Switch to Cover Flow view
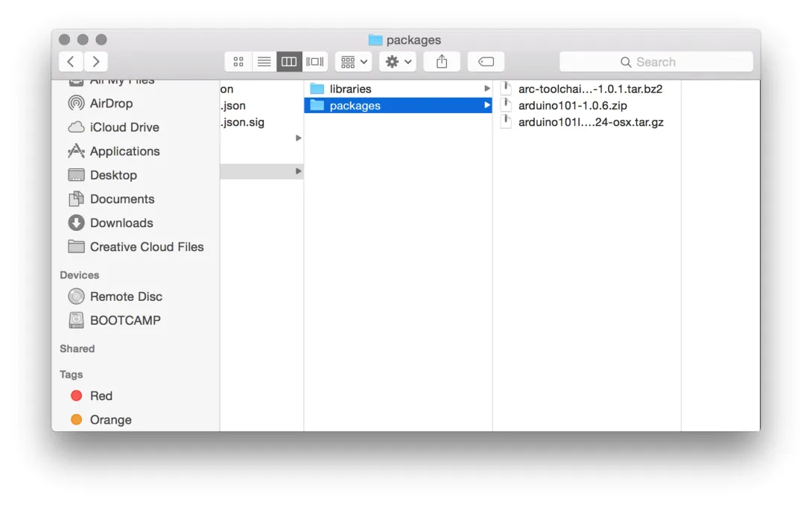Viewport: 812px width, 505px height. coord(315,62)
